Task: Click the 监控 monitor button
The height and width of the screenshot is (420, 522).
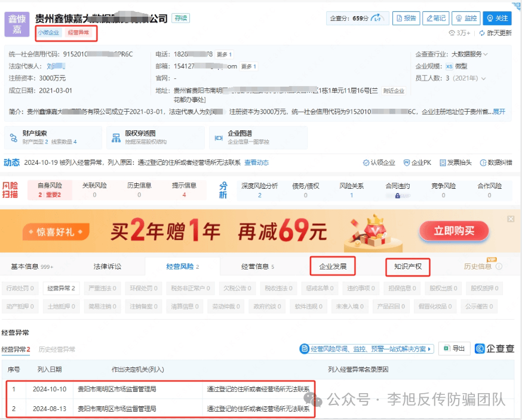Action: [466, 18]
